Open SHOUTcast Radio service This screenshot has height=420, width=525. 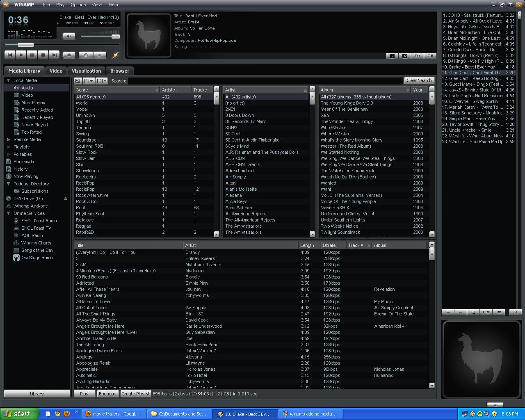coord(39,221)
